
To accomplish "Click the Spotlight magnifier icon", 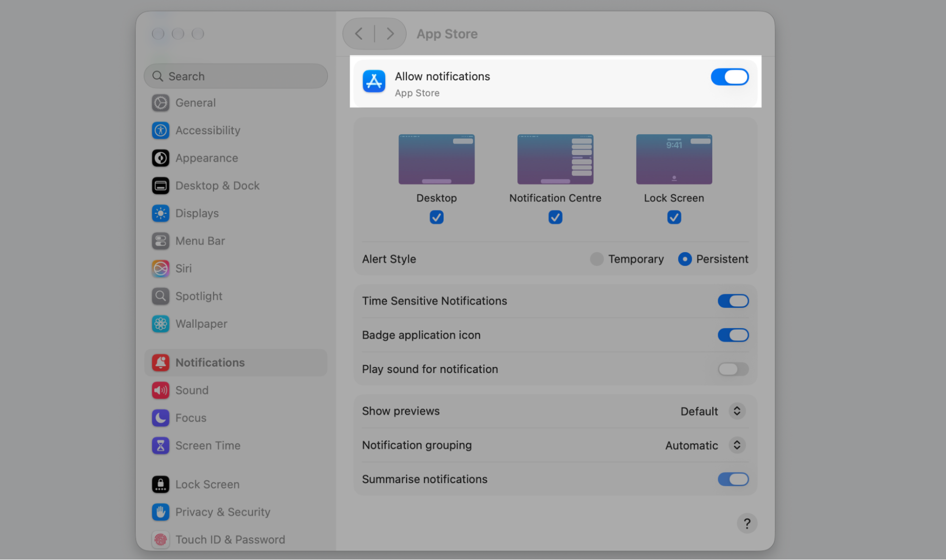I will click(x=160, y=296).
